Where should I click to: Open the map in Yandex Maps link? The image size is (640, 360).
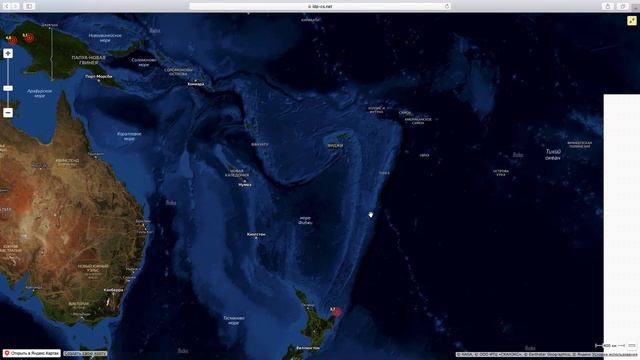pos(32,353)
